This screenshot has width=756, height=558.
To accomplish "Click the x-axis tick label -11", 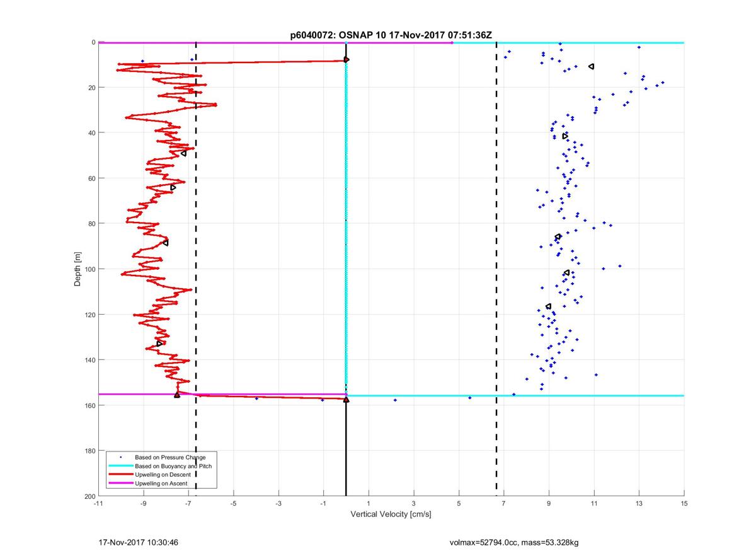I will pos(98,504).
